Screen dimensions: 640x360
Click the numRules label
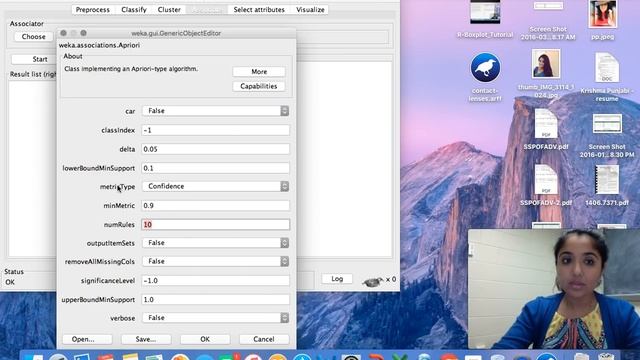point(119,224)
